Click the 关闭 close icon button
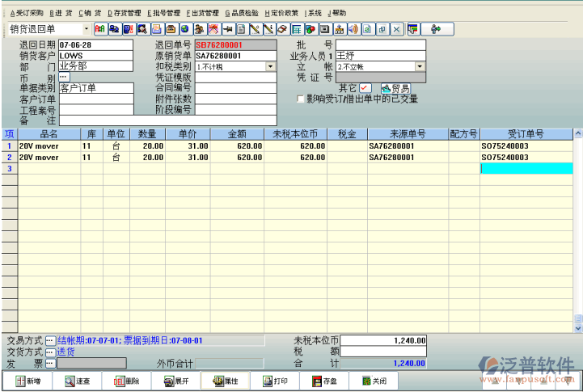 click(x=372, y=381)
